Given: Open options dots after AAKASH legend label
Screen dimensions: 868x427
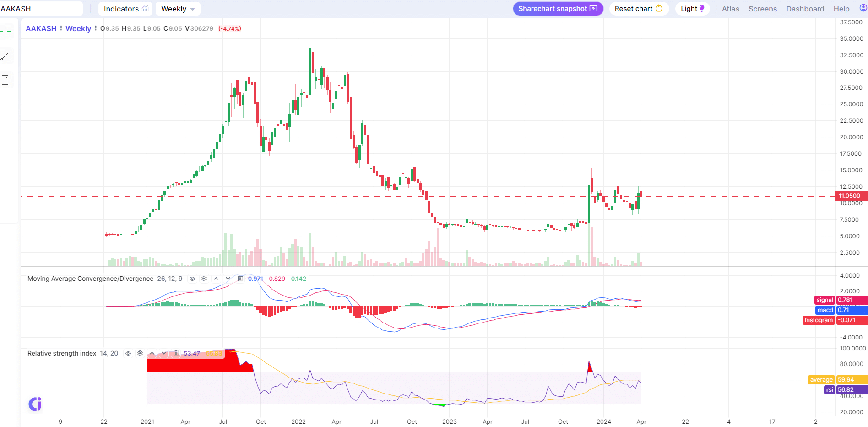Looking at the screenshot, I should [x=61, y=28].
